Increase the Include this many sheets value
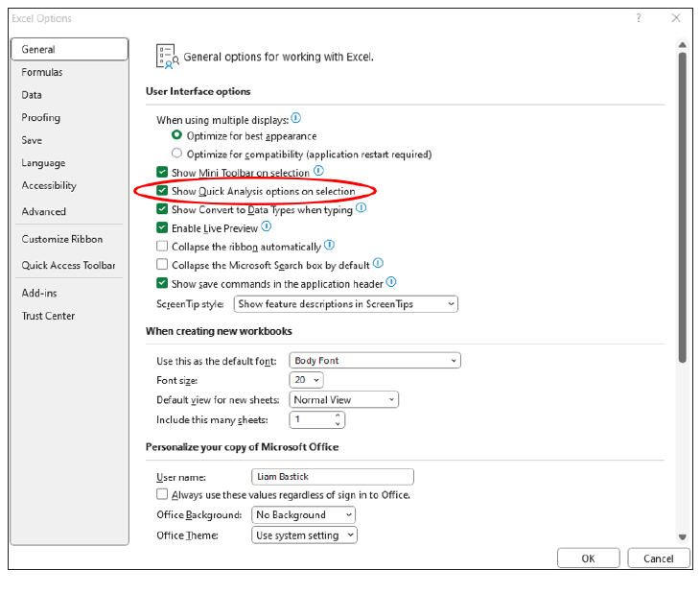The width and height of the screenshot is (700, 594). (338, 416)
